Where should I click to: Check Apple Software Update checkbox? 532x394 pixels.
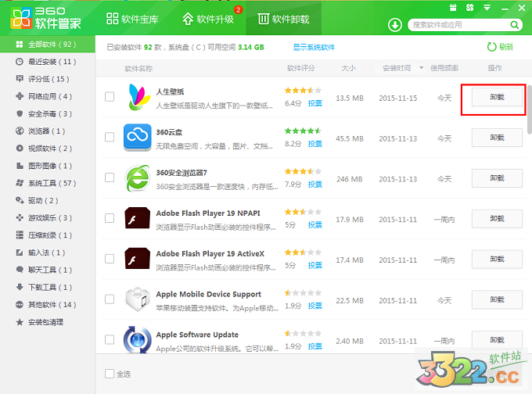(110, 339)
